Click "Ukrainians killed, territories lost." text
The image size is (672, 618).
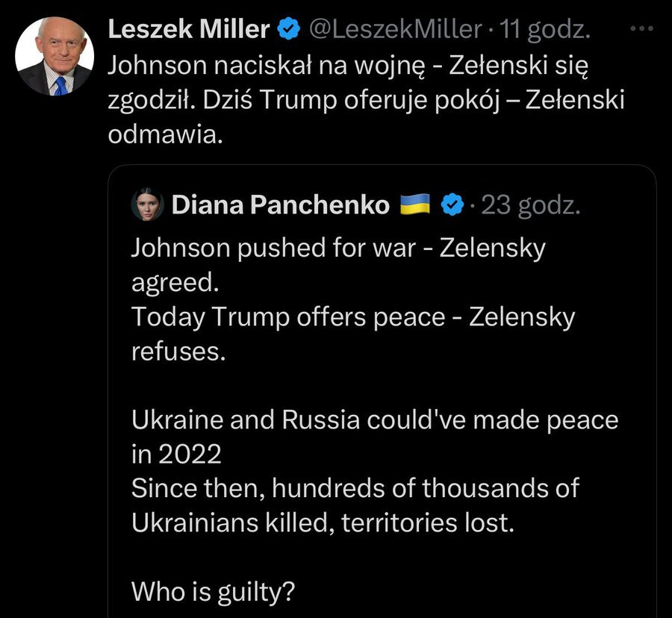click(x=323, y=523)
